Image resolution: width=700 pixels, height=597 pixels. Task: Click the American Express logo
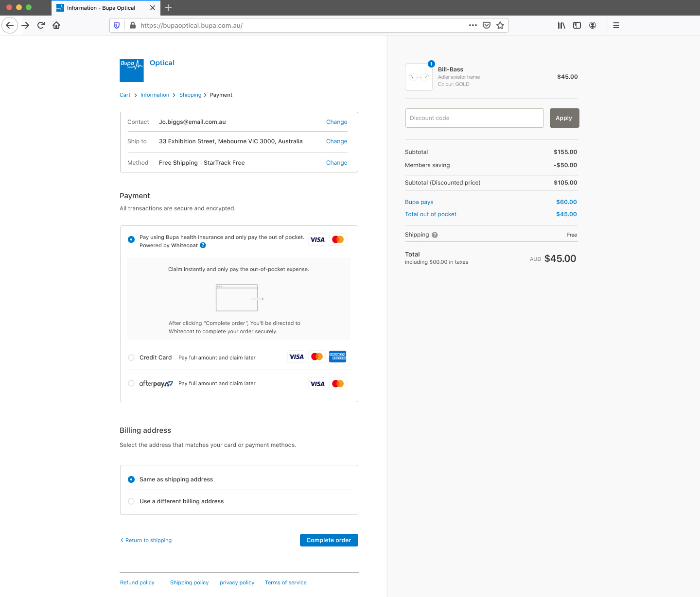click(337, 357)
